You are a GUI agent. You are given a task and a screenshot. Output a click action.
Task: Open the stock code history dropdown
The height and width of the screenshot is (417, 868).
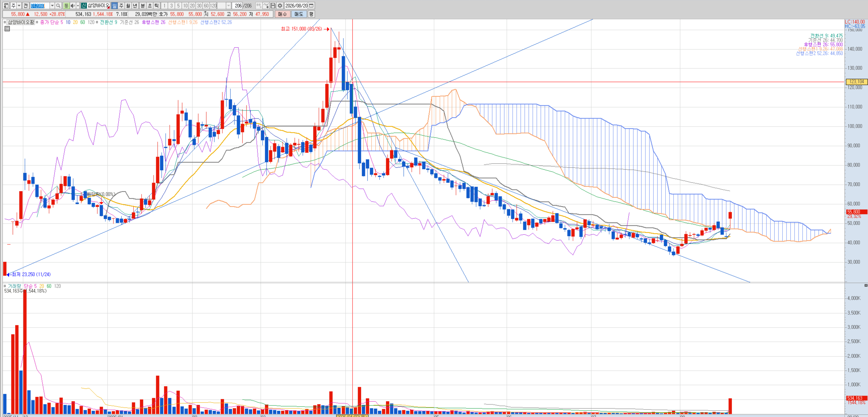click(52, 6)
